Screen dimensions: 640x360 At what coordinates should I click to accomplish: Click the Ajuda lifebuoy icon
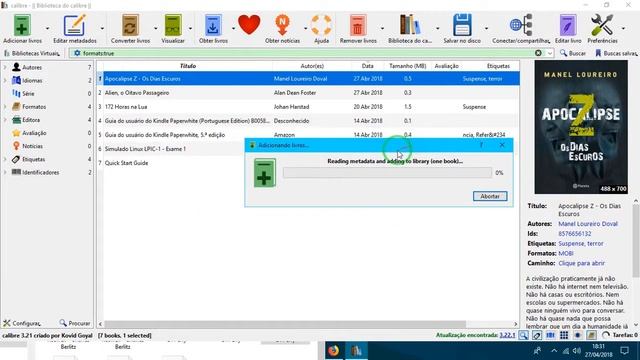(321, 25)
